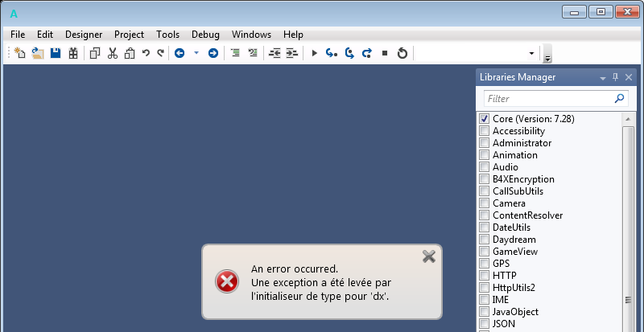This screenshot has width=644, height=332.
Task: Click the Step Out debug icon
Action: pyautogui.click(x=367, y=53)
